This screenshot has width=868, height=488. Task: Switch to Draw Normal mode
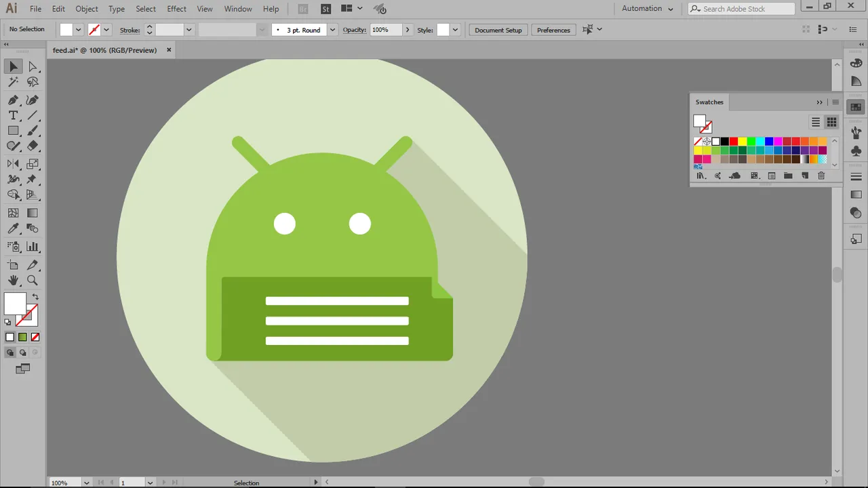(x=10, y=352)
